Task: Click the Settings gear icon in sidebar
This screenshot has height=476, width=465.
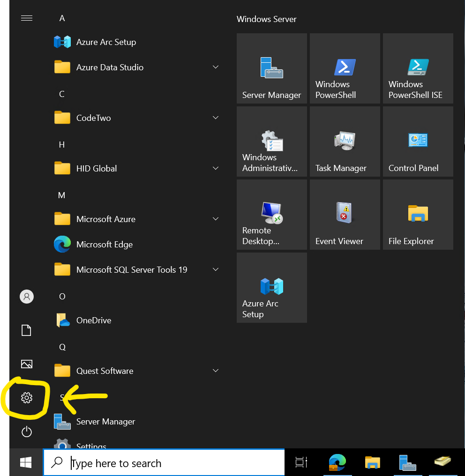Action: pos(27,398)
